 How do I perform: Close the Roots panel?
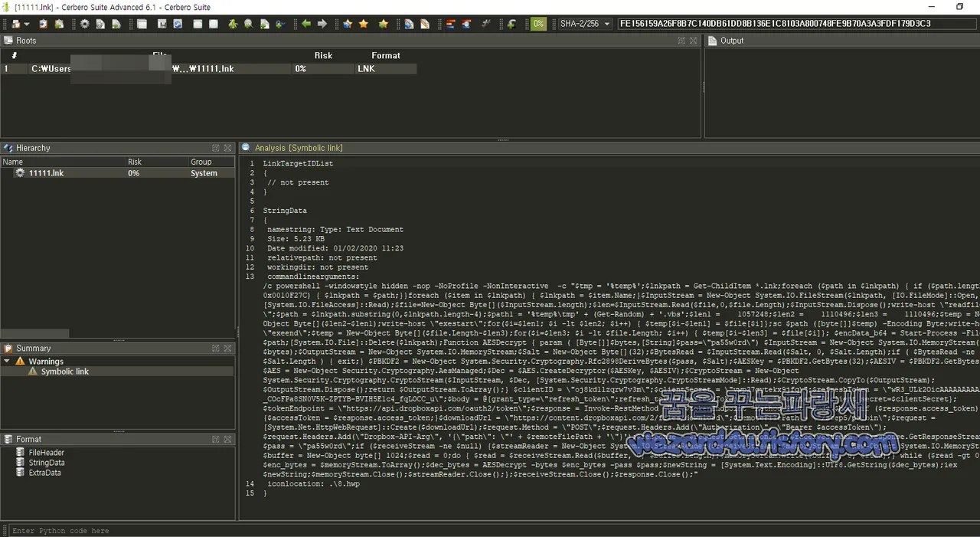click(x=693, y=41)
